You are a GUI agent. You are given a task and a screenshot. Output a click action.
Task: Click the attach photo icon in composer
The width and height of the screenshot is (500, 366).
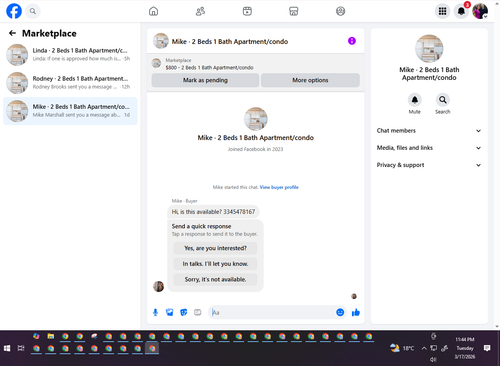[x=170, y=312]
